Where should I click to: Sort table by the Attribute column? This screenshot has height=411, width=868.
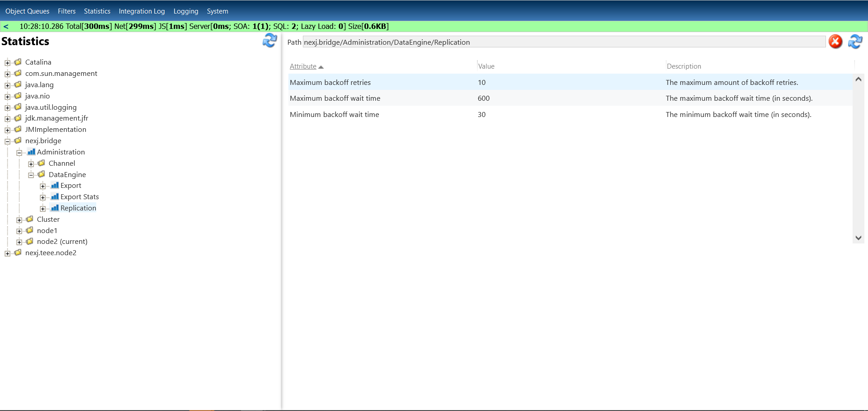[x=303, y=66]
